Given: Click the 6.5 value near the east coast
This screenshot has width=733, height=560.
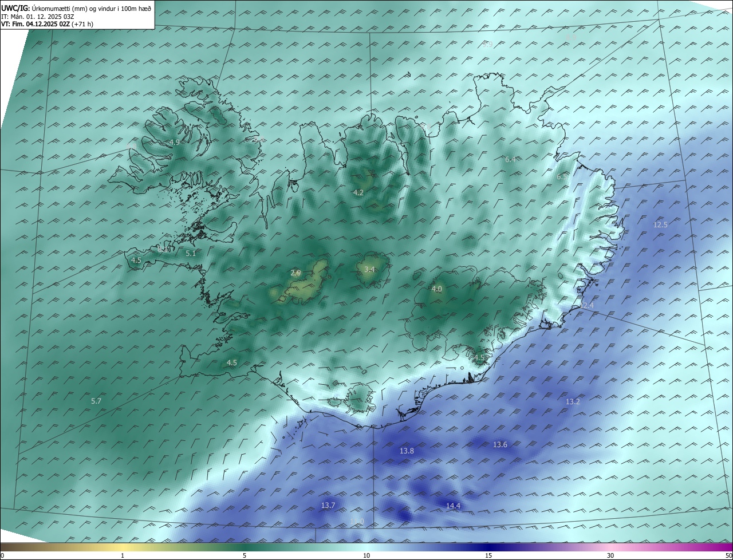Looking at the screenshot, I should click(562, 177).
